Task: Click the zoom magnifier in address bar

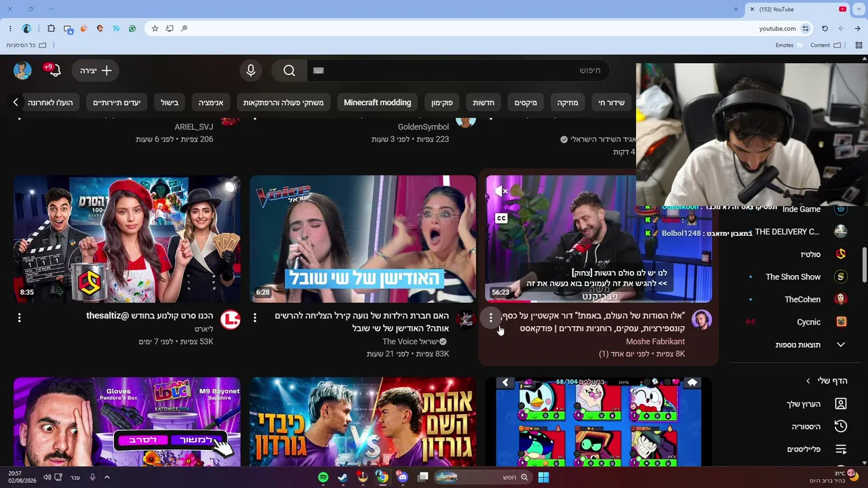Action: (x=184, y=28)
